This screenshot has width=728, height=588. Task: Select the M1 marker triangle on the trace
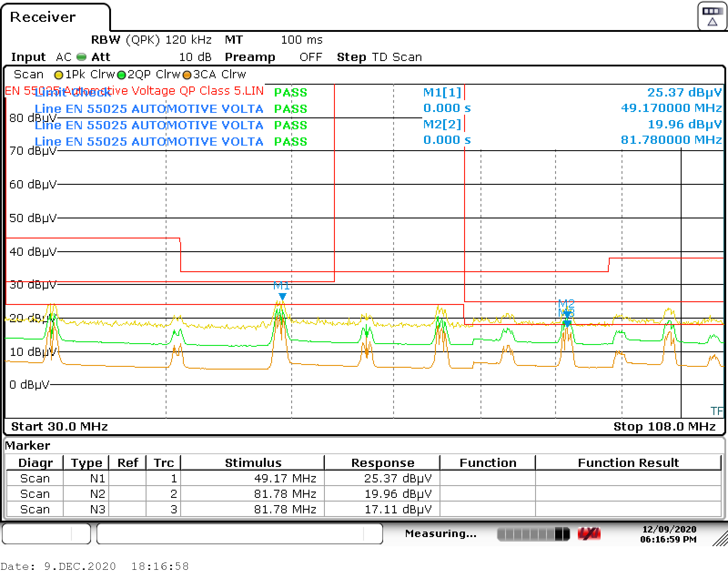(282, 297)
